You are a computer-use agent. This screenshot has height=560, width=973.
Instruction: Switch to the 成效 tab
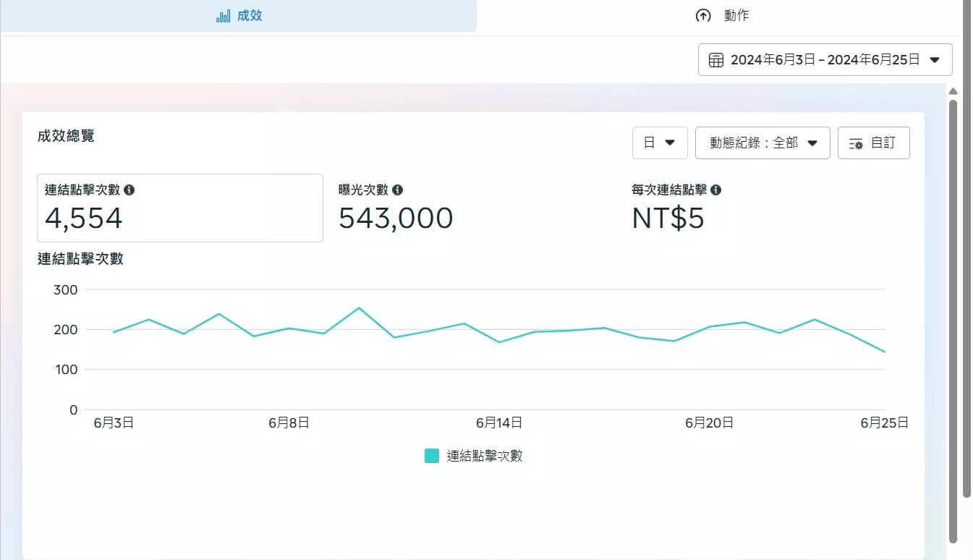pos(239,16)
